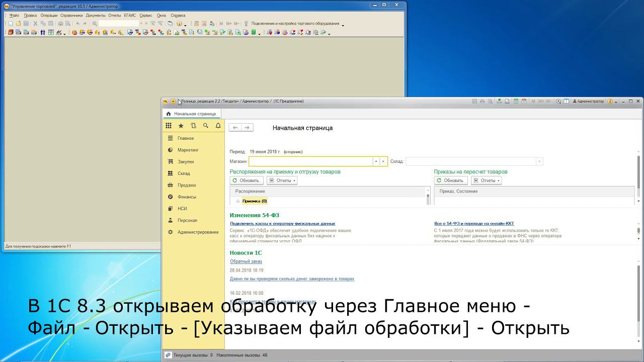The width and height of the screenshot is (644, 362).
Task: Open Администрирование section in sidebar
Action: 198,232
